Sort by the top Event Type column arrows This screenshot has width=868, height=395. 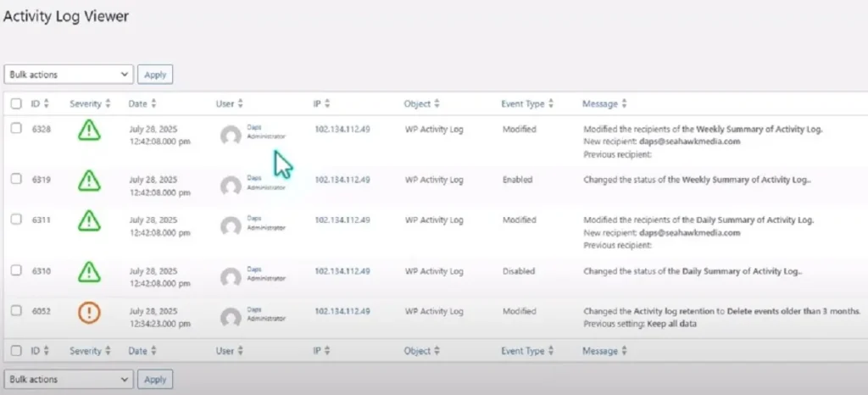[550, 103]
